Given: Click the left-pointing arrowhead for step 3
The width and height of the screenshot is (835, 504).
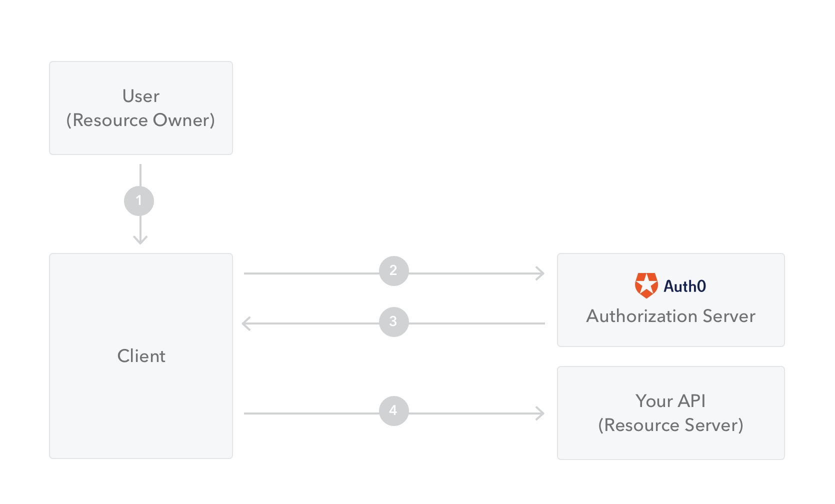Looking at the screenshot, I should click(246, 323).
